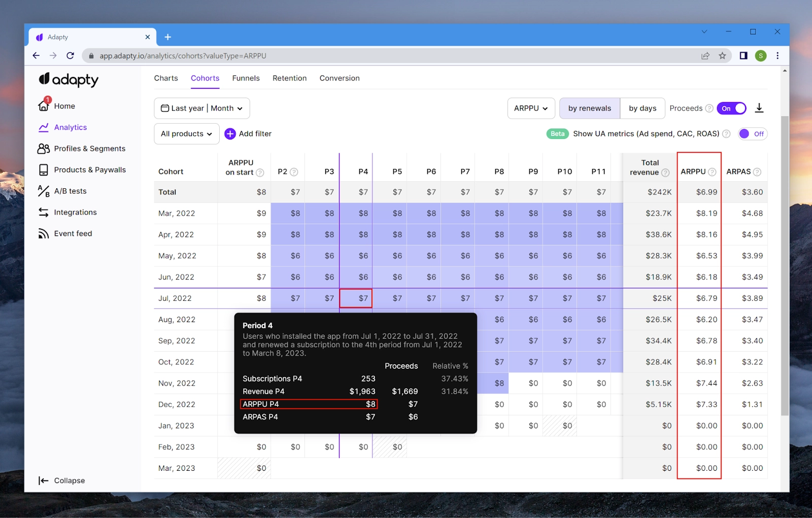Enable Show UA metrics toggle
Screen dimensions: 812x518
[x=752, y=134]
